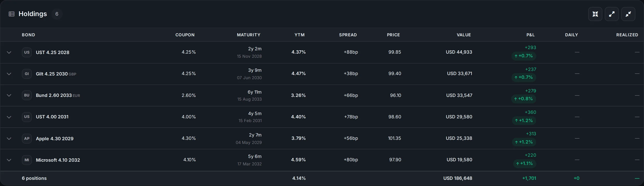Click the +88bp spread cell
The width and height of the screenshot is (644, 186).
click(351, 52)
